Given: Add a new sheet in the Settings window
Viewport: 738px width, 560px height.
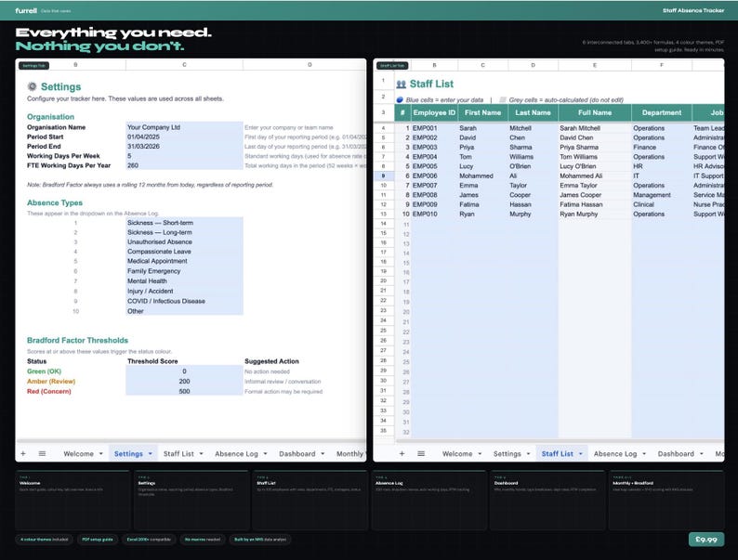Looking at the screenshot, I should tap(23, 453).
